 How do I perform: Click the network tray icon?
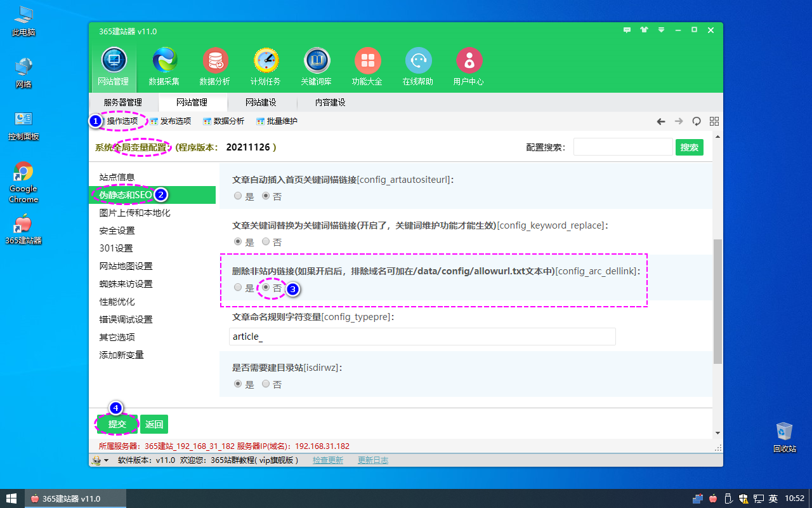[759, 498]
